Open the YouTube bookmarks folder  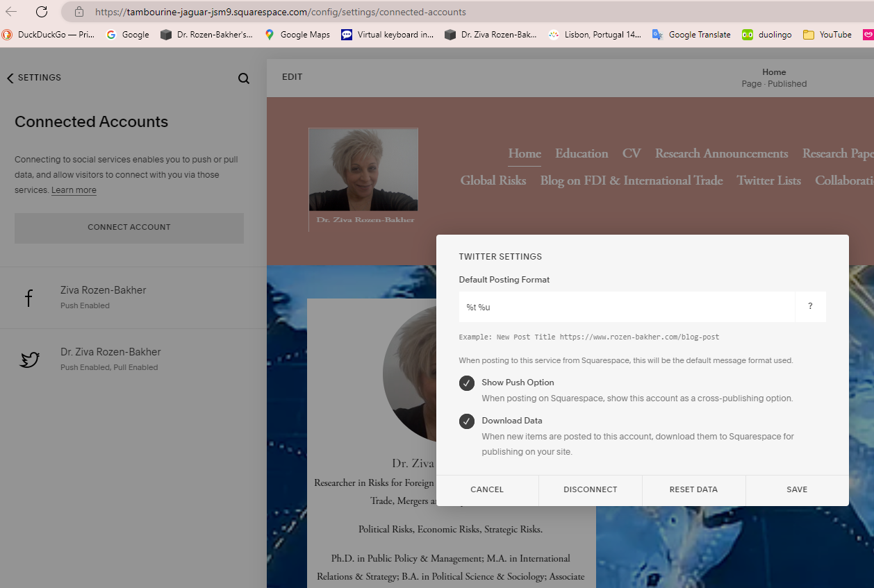point(827,35)
